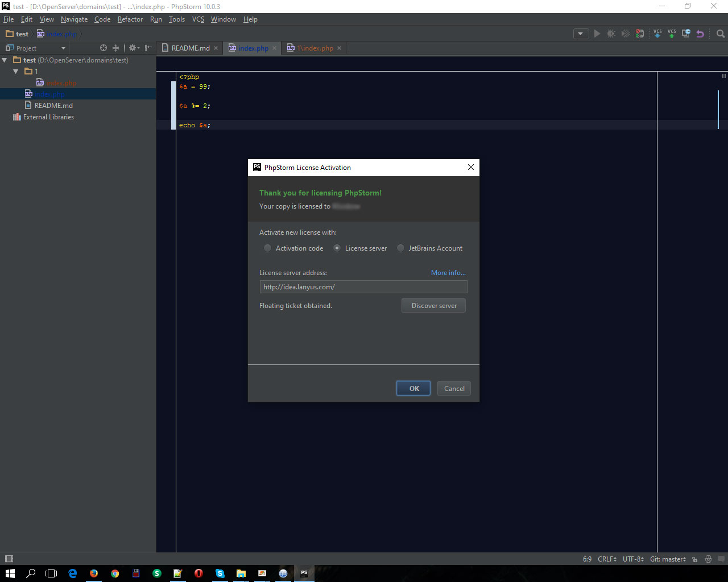Screen dimensions: 728x582
Task: Open Task View from the taskbar
Action: click(x=51, y=573)
